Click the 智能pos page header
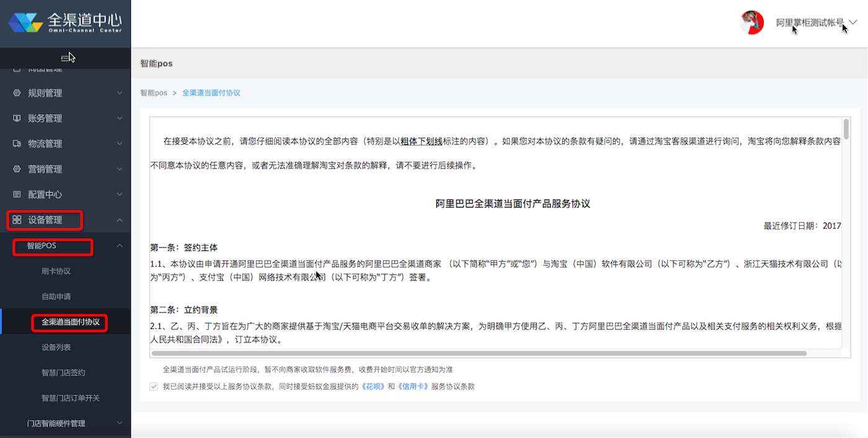 coord(156,63)
